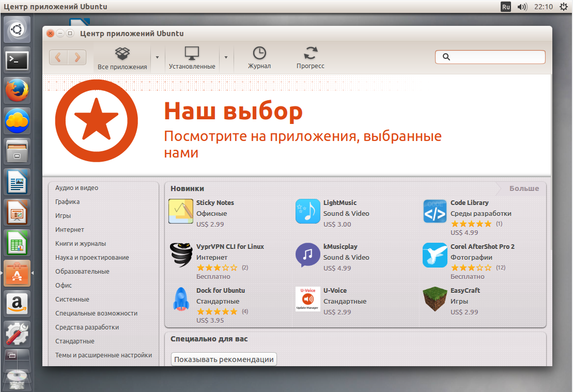Screen dimensions: 573x392
Task: Open Средства разработки category
Action: pos(87,327)
